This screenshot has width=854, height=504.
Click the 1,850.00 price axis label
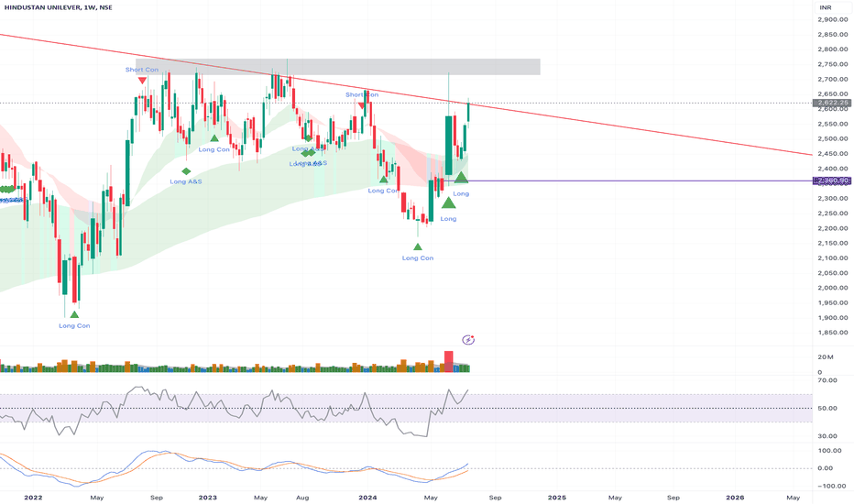833,333
